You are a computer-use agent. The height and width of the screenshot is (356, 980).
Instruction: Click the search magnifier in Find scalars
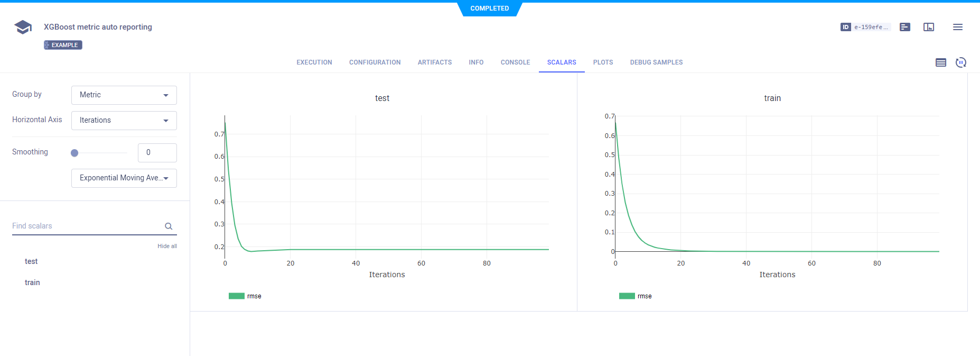tap(169, 226)
